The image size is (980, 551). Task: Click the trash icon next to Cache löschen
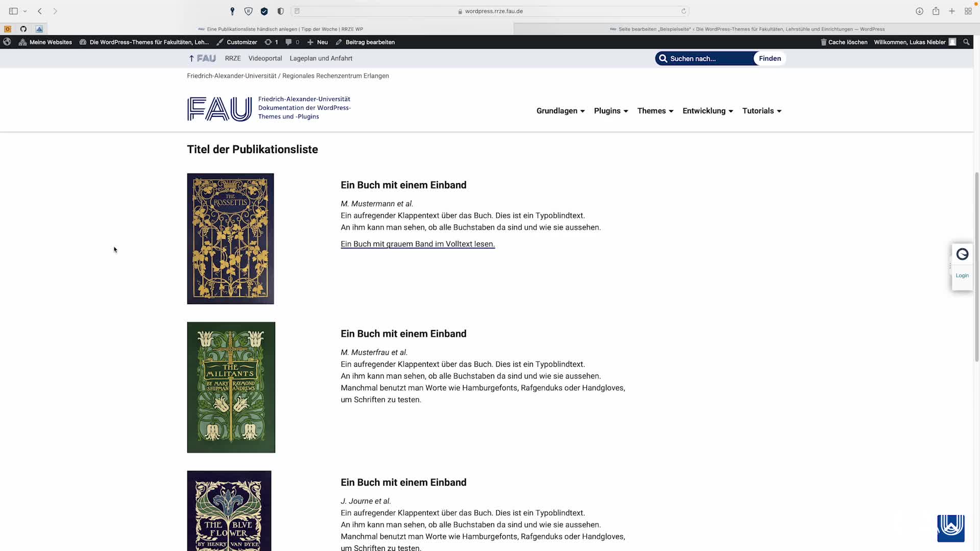(823, 42)
